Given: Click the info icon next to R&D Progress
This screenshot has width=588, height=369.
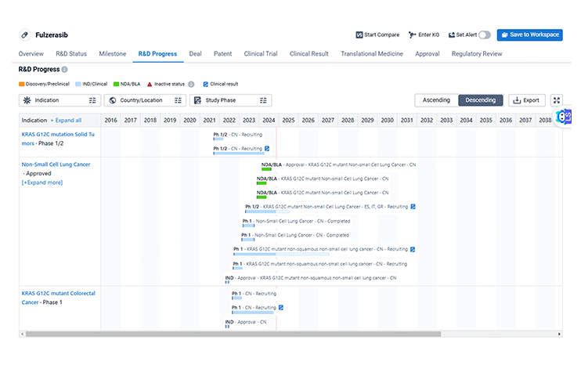Looking at the screenshot, I should 64,70.
